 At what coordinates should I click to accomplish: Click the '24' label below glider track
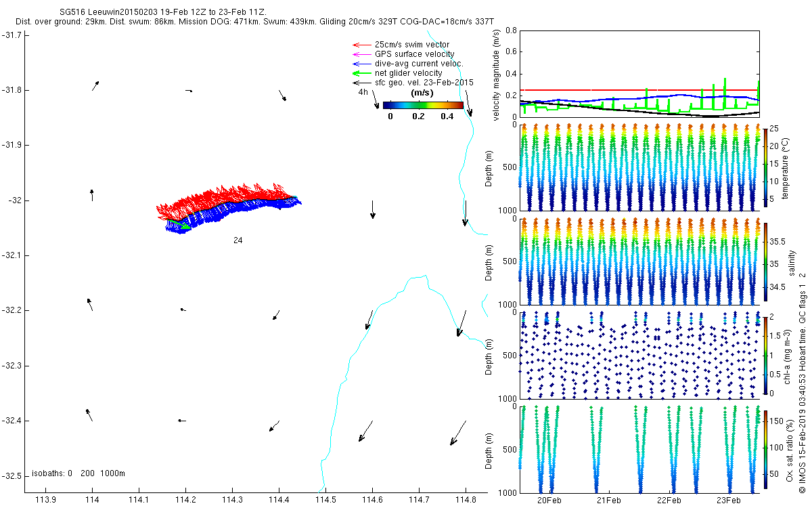tap(238, 240)
